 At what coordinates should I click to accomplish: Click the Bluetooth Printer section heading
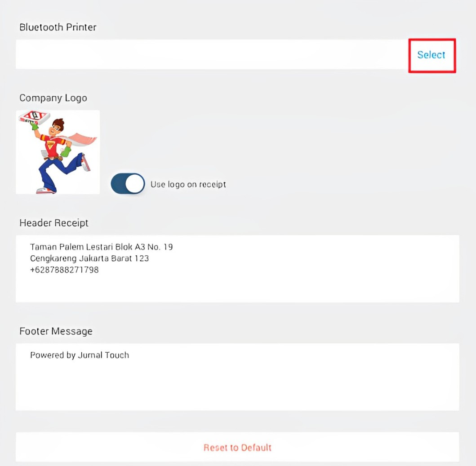58,27
